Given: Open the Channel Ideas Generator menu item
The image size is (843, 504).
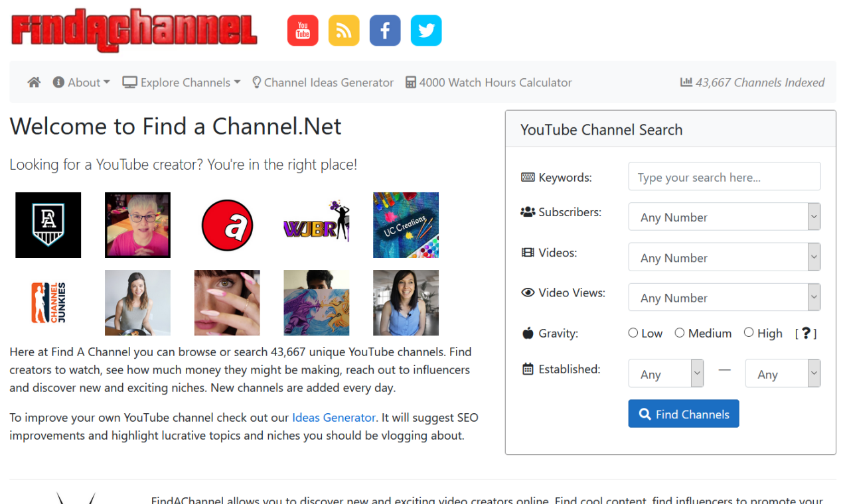Looking at the screenshot, I should (x=323, y=82).
